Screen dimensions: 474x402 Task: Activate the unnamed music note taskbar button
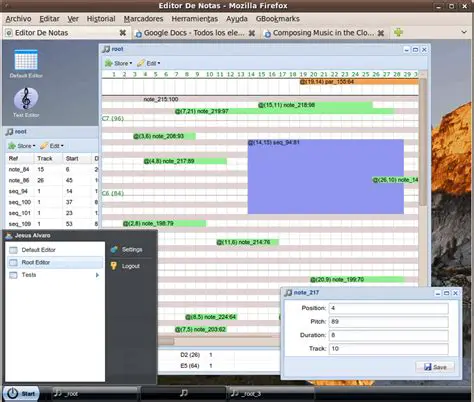coord(183,394)
